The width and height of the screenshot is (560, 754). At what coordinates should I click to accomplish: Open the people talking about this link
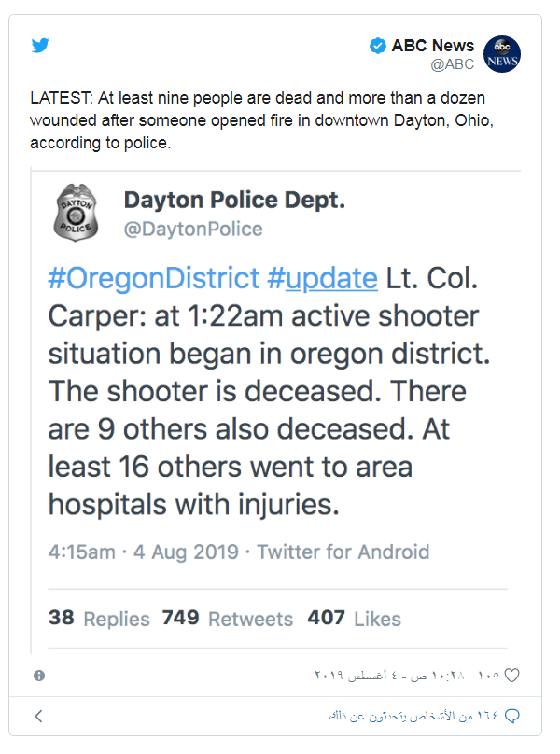(413, 716)
